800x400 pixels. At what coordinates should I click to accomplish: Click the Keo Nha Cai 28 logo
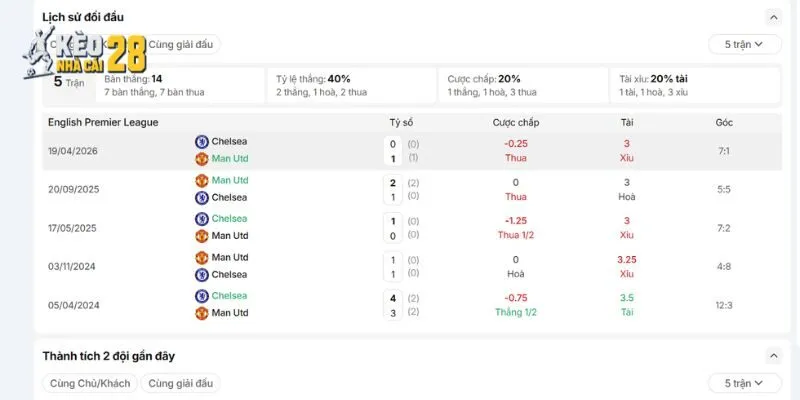pyautogui.click(x=85, y=54)
